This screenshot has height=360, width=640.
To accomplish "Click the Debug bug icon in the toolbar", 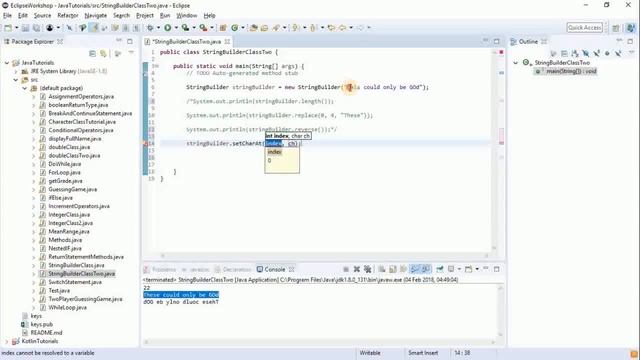I will pyautogui.click(x=151, y=28).
